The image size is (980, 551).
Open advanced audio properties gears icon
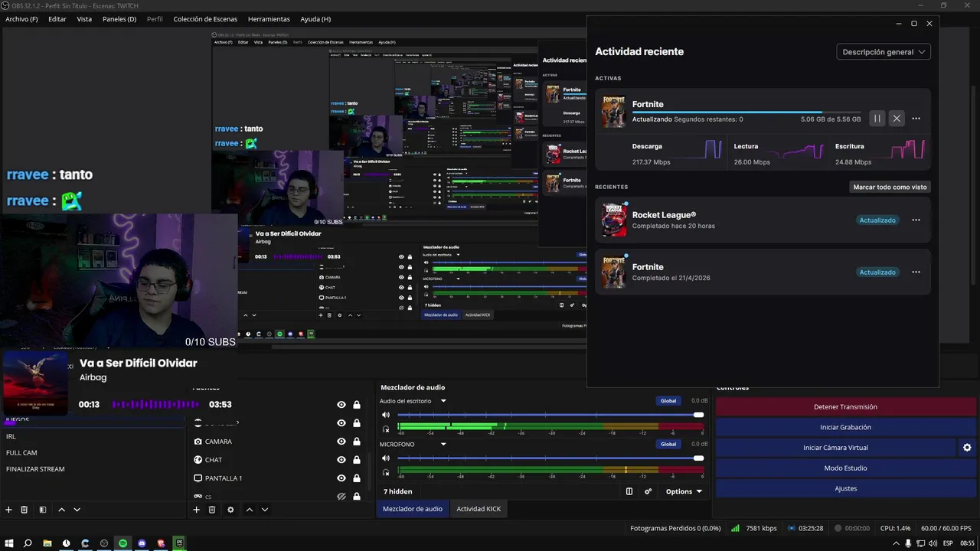pyautogui.click(x=648, y=491)
